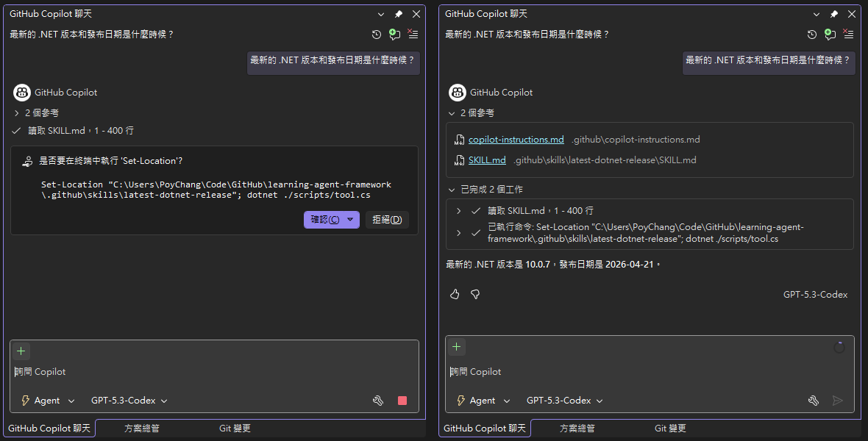The image size is (868, 441).
Task: Click the terminal prompt icon beside 是否要在終端中執行
Action: [x=26, y=161]
